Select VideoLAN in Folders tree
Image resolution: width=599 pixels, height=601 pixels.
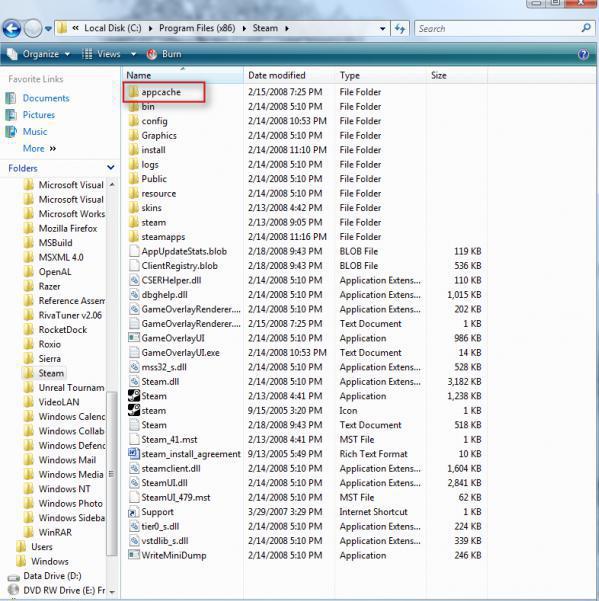point(59,402)
